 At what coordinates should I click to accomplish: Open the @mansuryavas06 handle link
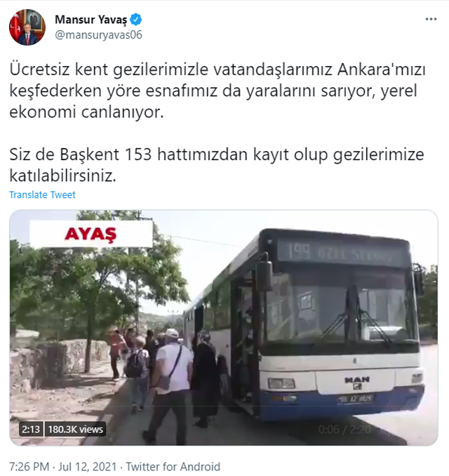point(98,35)
